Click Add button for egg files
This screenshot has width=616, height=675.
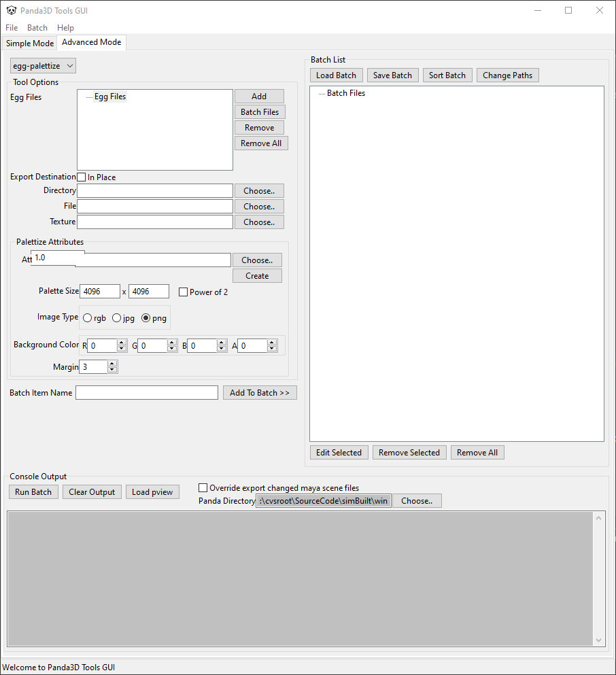259,97
